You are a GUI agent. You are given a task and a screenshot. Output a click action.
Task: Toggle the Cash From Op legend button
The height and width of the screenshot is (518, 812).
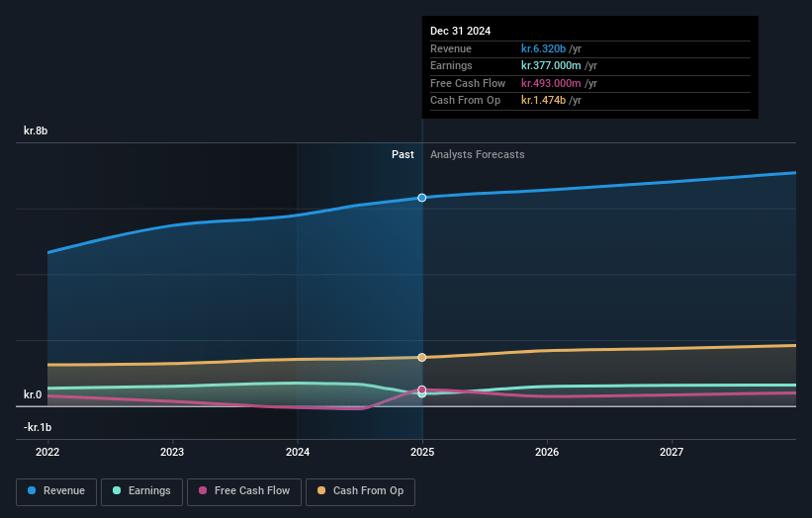coord(360,491)
